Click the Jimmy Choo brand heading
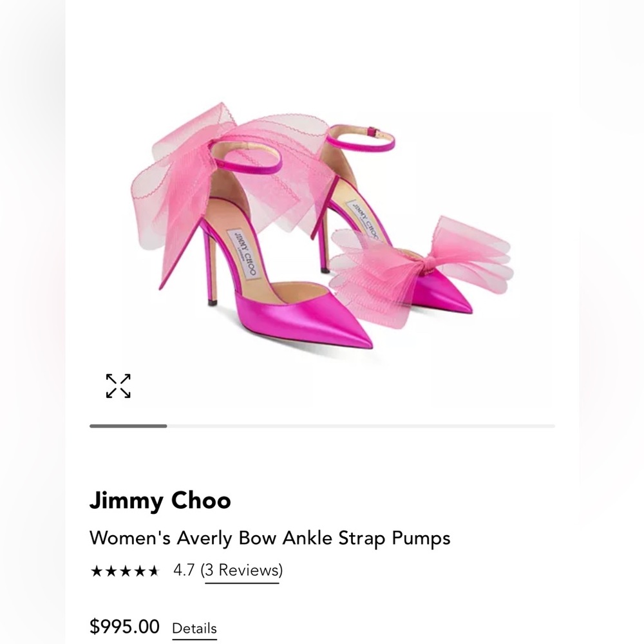Viewport: 644px width, 644px height. click(160, 500)
